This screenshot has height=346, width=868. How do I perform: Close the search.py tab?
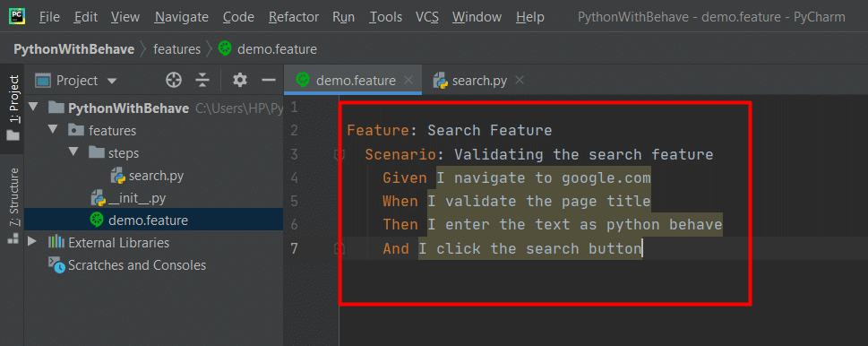click(x=520, y=81)
